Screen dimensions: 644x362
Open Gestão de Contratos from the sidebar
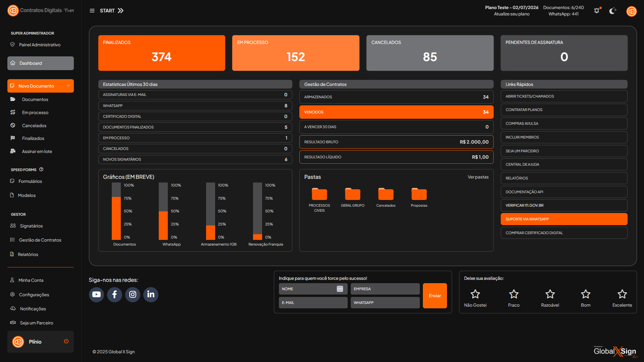[x=40, y=240]
